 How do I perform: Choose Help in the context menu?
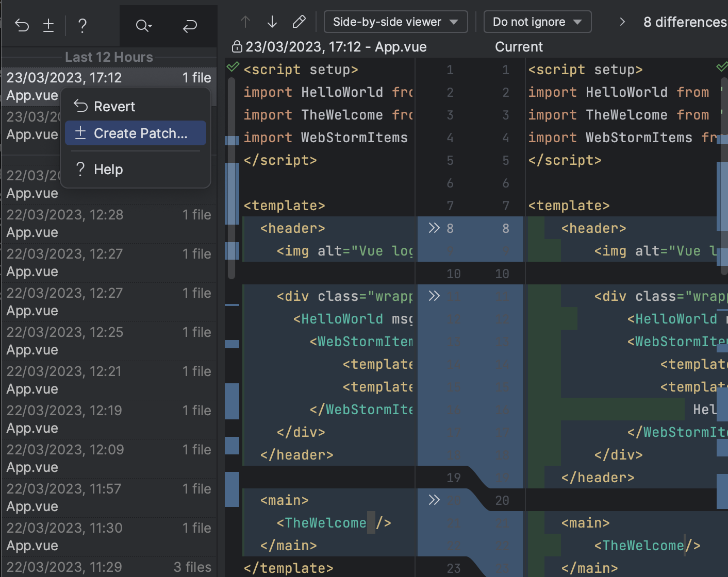coord(136,169)
